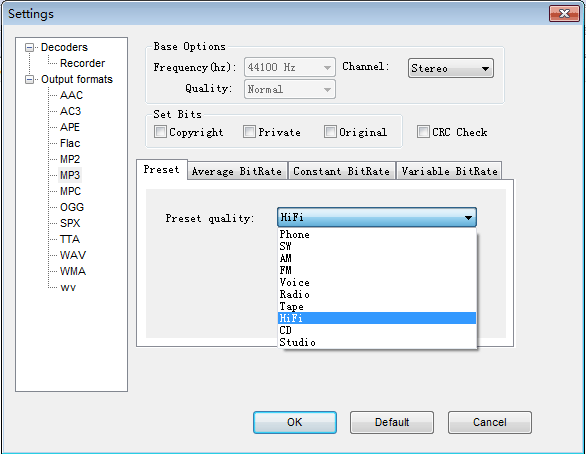
Task: Tick the Original checkbox
Action: tap(330, 132)
